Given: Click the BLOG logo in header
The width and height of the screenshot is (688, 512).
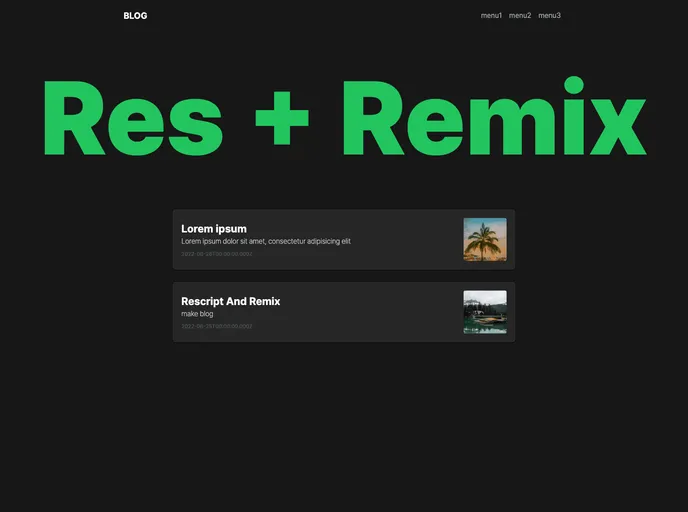Looking at the screenshot, I should coord(135,16).
